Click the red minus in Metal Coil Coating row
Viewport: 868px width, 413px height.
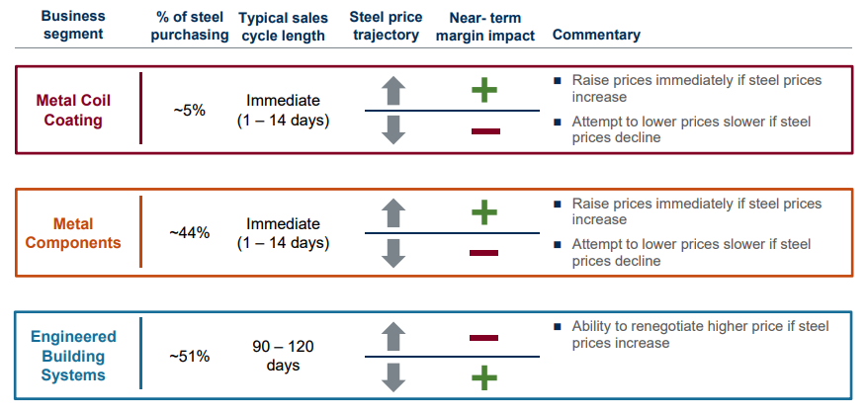484,130
